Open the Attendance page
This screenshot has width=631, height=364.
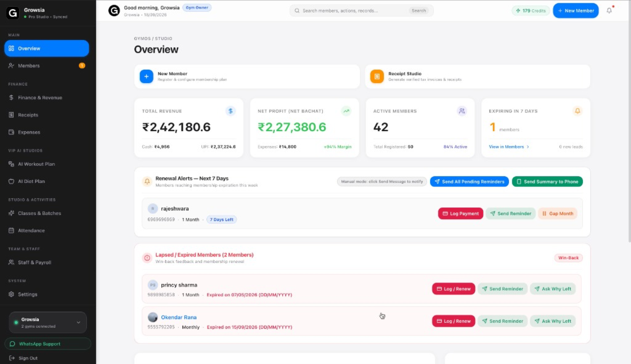(47, 230)
